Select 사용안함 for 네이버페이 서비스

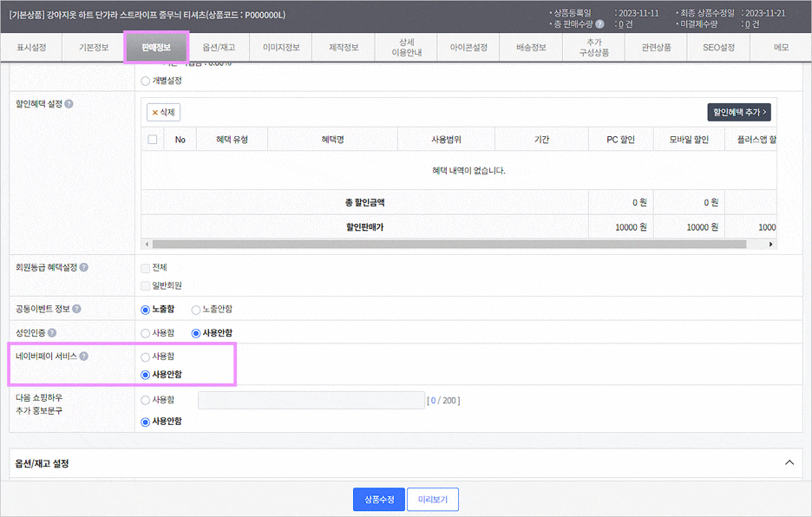click(x=146, y=375)
